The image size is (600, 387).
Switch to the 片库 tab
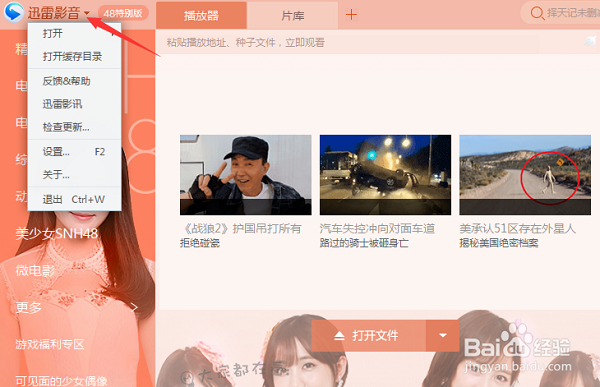(x=293, y=16)
